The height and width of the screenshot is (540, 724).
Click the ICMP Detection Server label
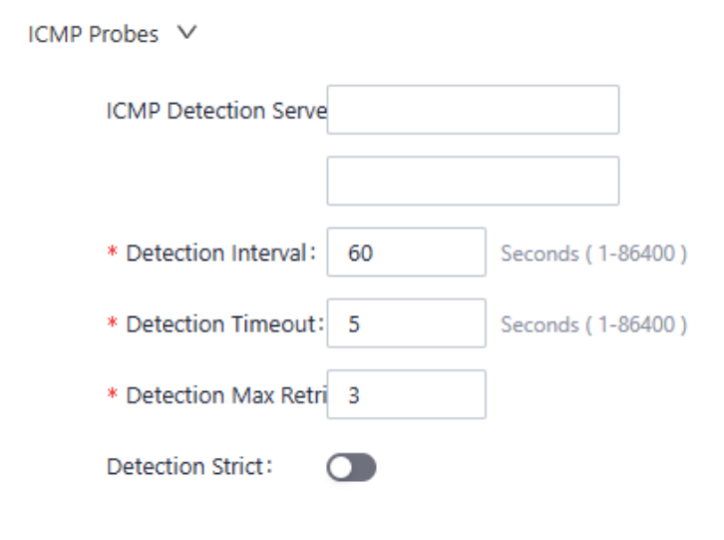216,111
